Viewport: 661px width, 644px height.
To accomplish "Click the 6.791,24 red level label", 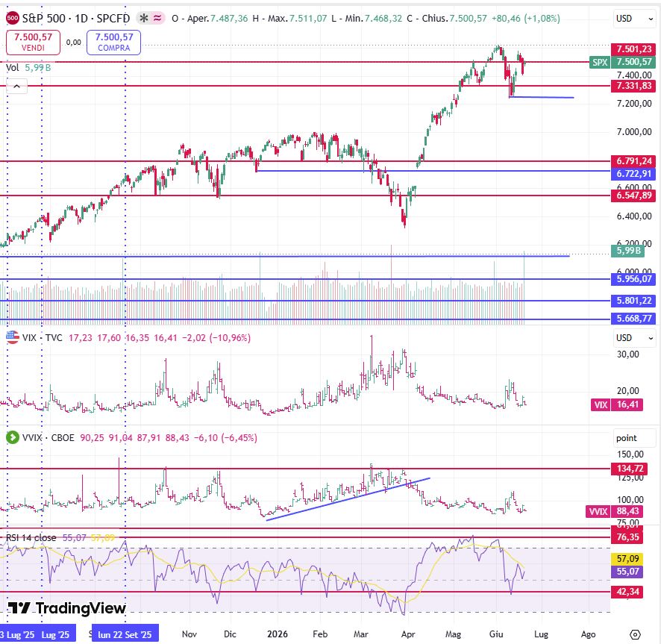I will 633,160.
